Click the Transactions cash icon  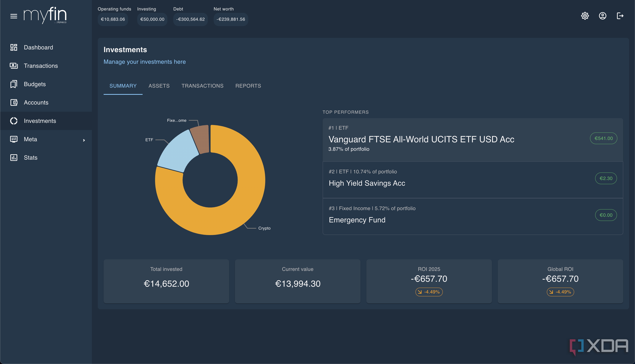(14, 66)
